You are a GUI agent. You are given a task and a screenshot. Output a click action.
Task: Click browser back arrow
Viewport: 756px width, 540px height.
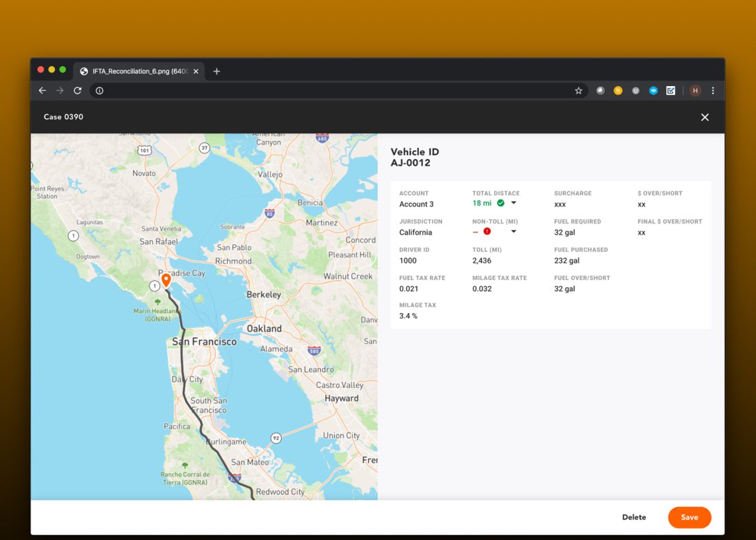pyautogui.click(x=43, y=91)
